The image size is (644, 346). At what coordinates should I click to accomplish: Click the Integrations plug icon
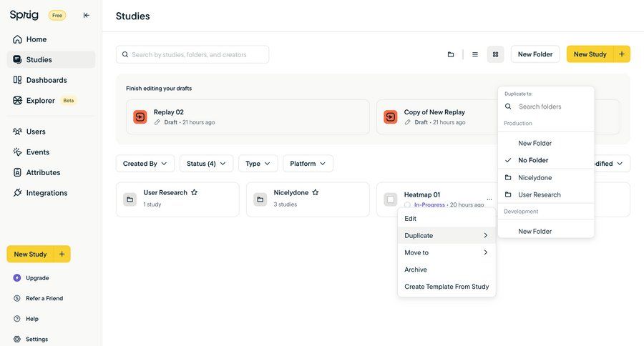[17, 193]
